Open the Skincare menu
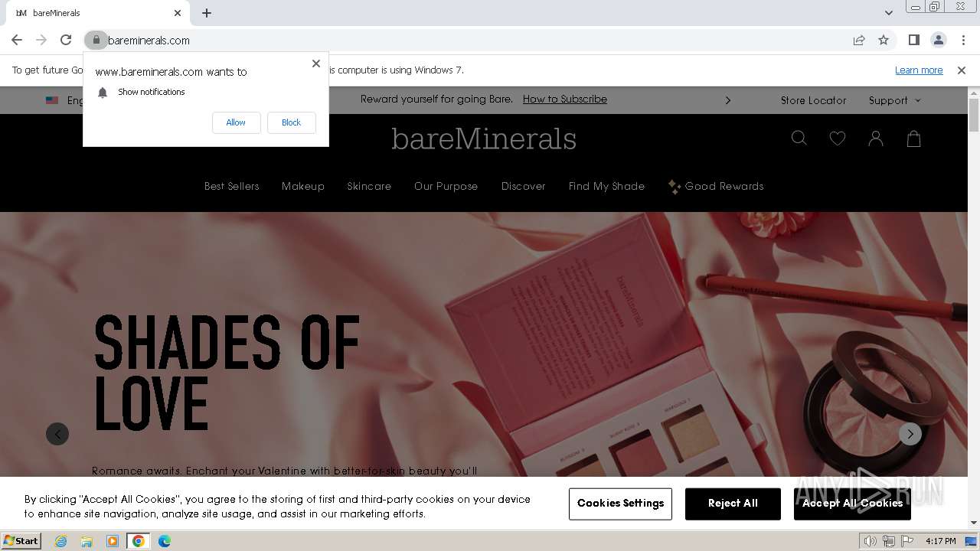The height and width of the screenshot is (551, 980). click(x=369, y=186)
